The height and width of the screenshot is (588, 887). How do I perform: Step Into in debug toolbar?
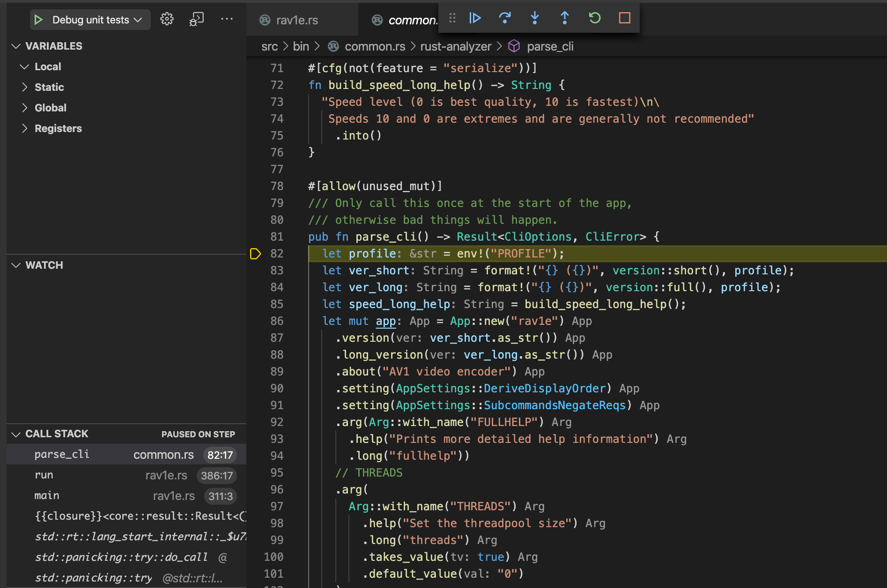(535, 18)
